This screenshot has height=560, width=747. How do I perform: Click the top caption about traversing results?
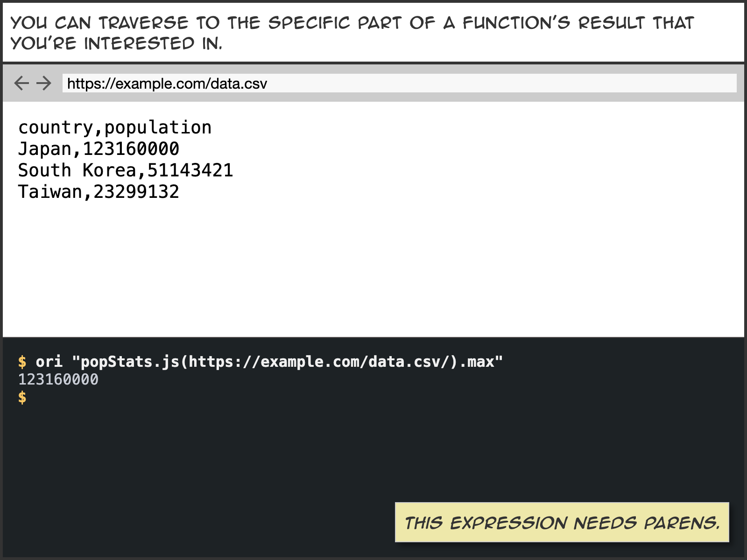click(x=353, y=33)
